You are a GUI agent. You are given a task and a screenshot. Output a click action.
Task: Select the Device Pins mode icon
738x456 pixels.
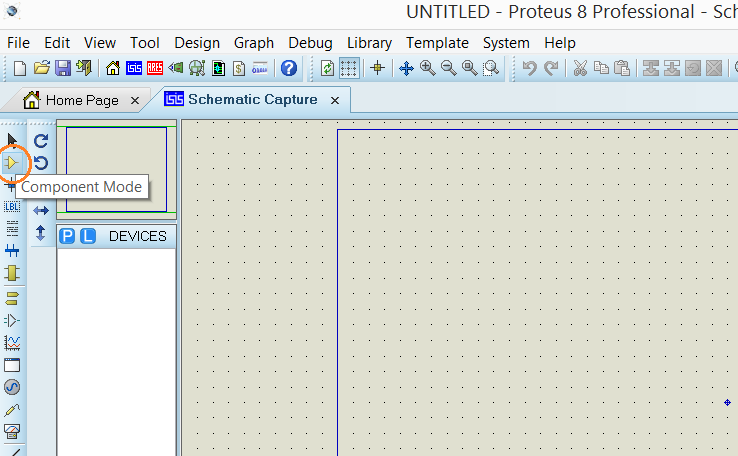12,320
